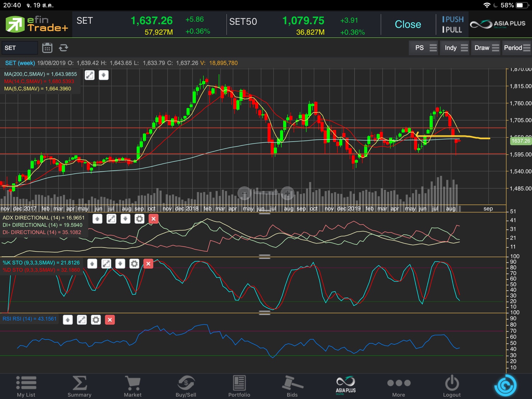Remove the RSI indicator panel
This screenshot has height=399, width=532.
(110, 320)
